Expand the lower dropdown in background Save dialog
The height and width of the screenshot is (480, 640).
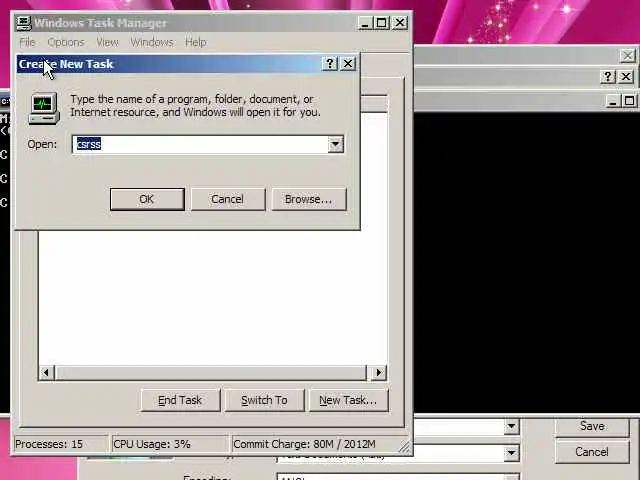click(511, 452)
